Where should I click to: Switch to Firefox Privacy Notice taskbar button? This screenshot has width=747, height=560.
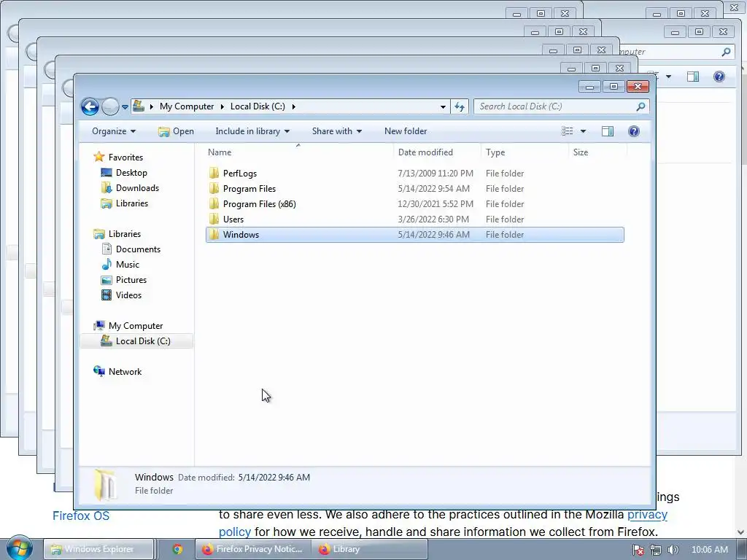click(x=253, y=549)
